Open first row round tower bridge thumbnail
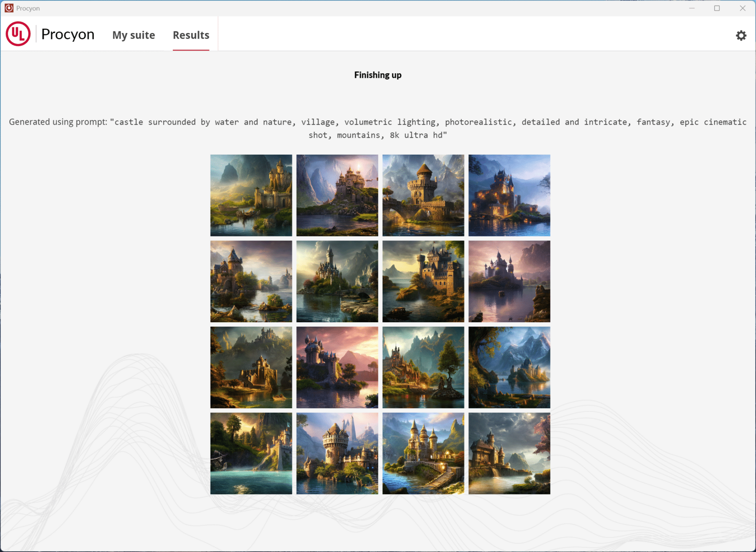Image resolution: width=756 pixels, height=552 pixels. pyautogui.click(x=423, y=195)
